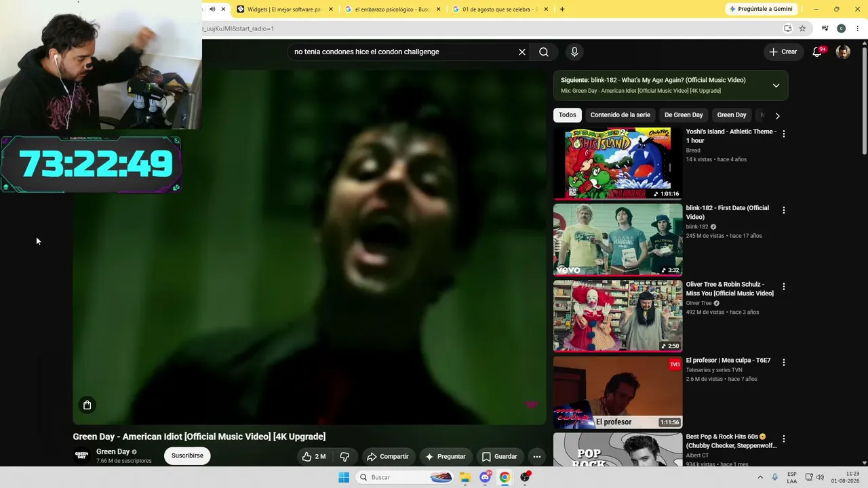Close the audio-playing YouTube tab

223,9
